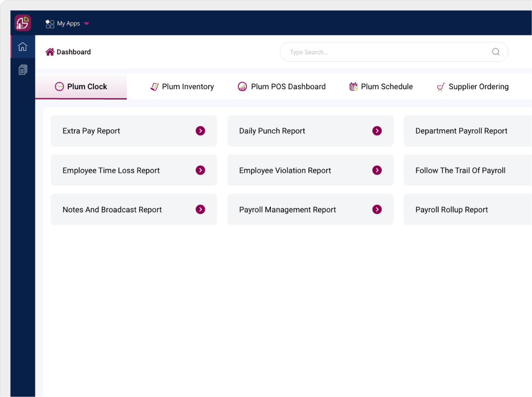Image resolution: width=532 pixels, height=397 pixels.
Task: Select the Plum Schedule calendar icon
Action: (353, 86)
